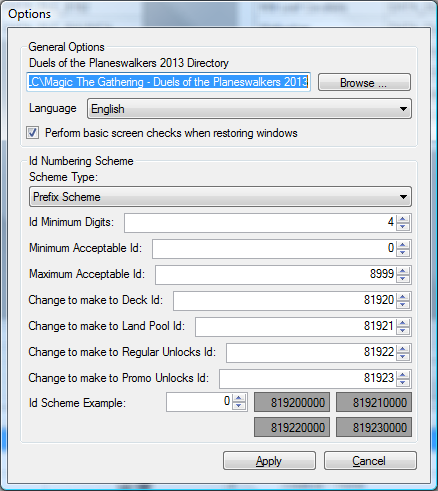Open the Scheme Type dropdown
Screen dimensions: 438x491
(x=220, y=197)
